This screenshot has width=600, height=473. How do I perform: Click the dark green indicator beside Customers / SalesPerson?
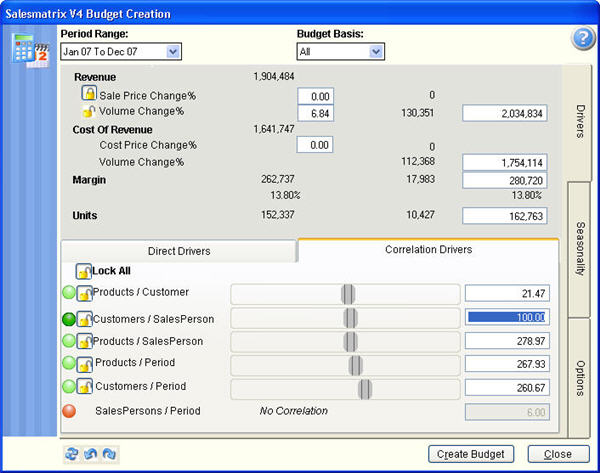point(69,319)
